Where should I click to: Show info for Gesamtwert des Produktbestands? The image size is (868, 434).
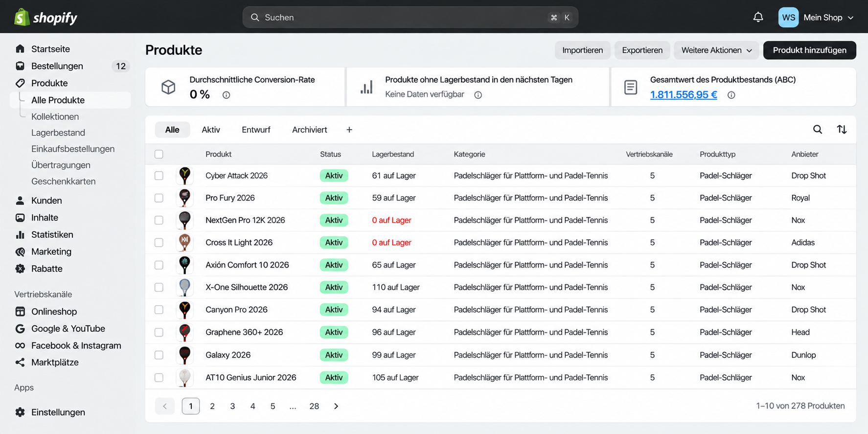tap(731, 95)
